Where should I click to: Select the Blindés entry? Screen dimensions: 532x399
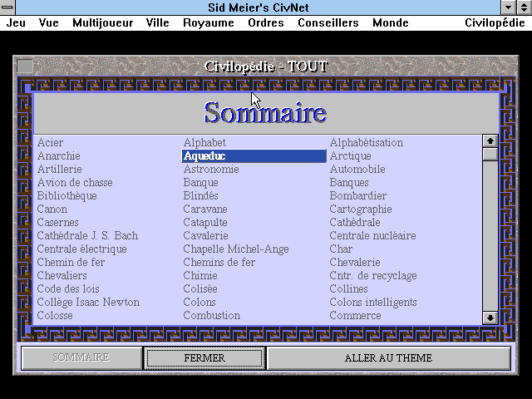coord(200,196)
